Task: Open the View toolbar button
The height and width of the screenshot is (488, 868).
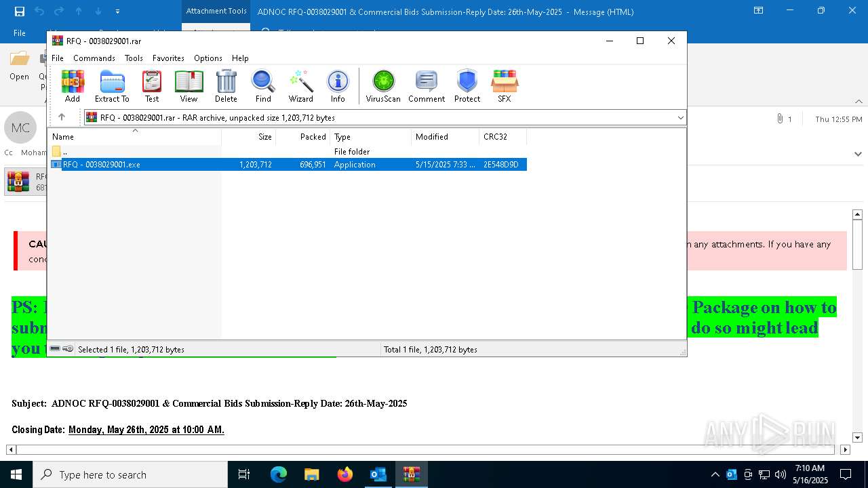Action: 189,86
